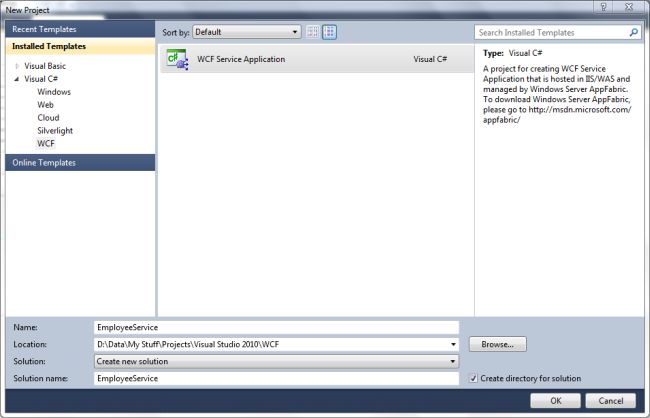Click the msdn.microsoft.com appfabric URL text
650x418 pixels.
pos(557,115)
